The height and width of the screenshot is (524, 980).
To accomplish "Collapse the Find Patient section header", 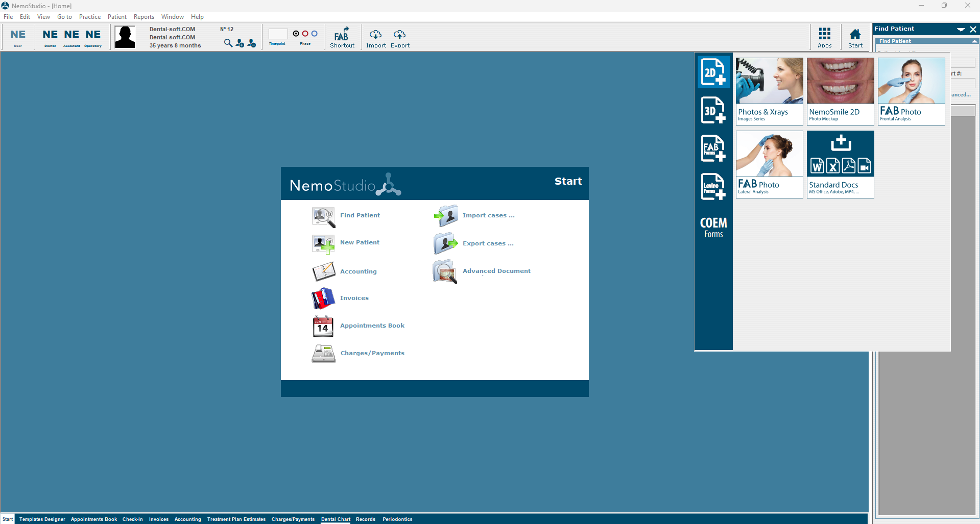I will tap(974, 41).
